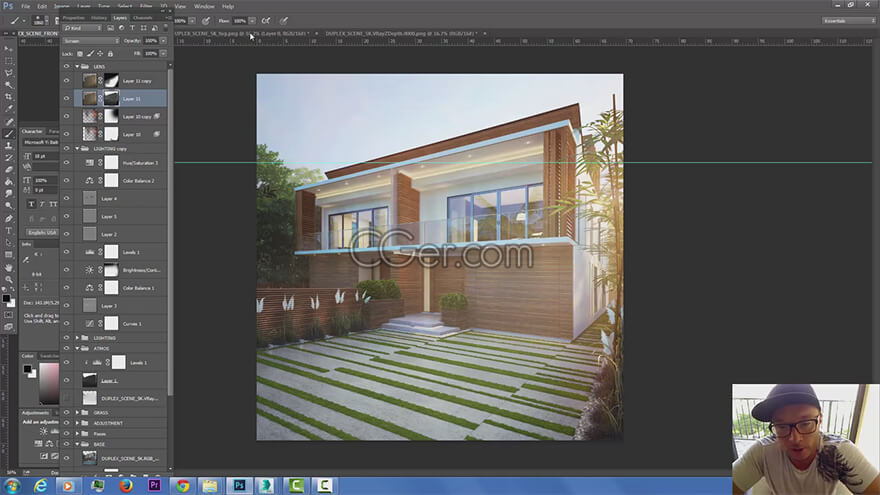Show the hidden DUPLEX_SCENE VRay layer
Screen dimensions: 880x495
[66, 398]
